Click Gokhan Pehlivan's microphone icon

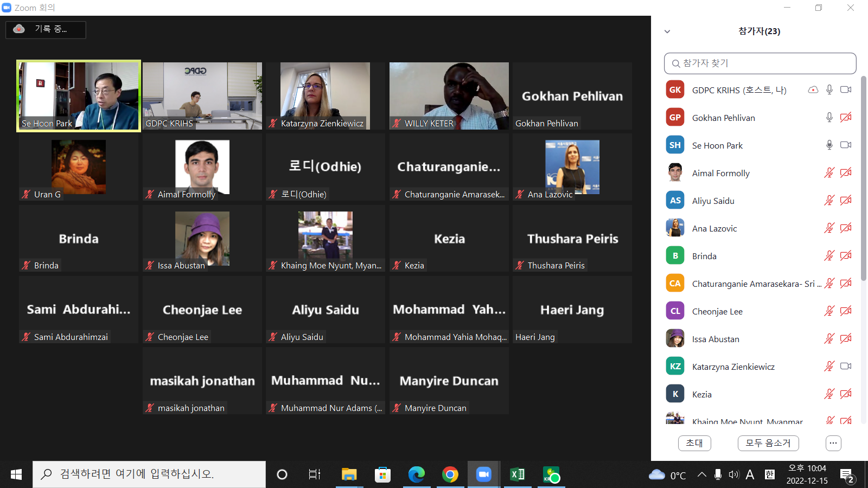[x=829, y=117]
